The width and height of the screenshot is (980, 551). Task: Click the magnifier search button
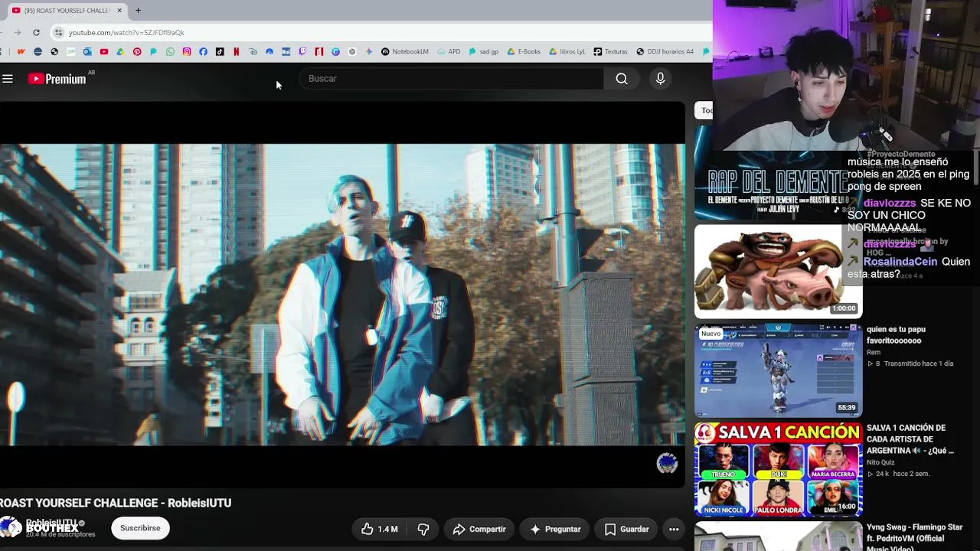pos(622,79)
